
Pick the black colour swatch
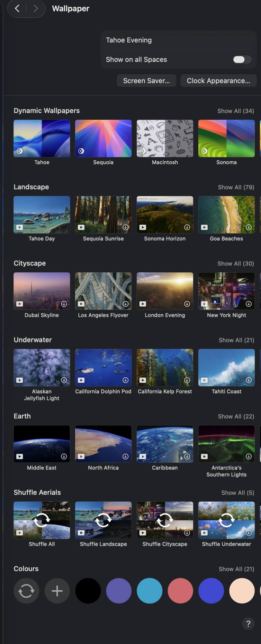point(88,591)
